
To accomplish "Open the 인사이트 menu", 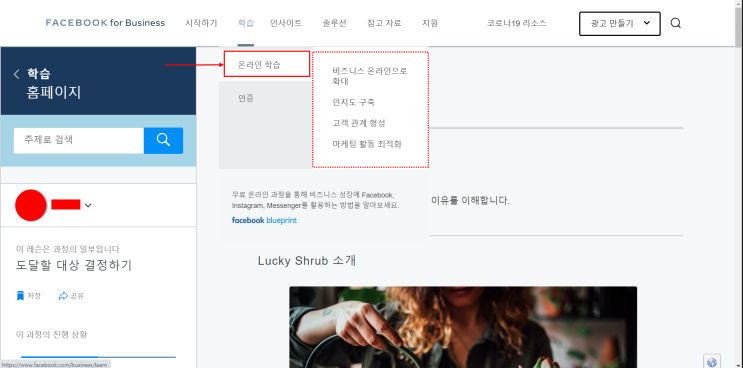I will coord(286,23).
